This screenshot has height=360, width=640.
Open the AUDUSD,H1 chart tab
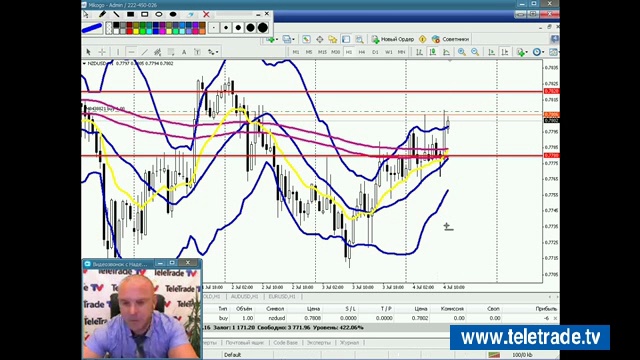point(244,297)
